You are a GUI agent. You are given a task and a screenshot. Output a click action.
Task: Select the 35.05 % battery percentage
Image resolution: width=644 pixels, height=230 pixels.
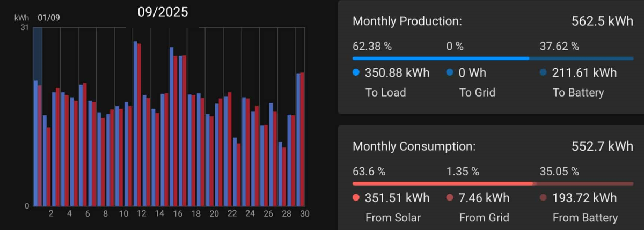tap(559, 172)
